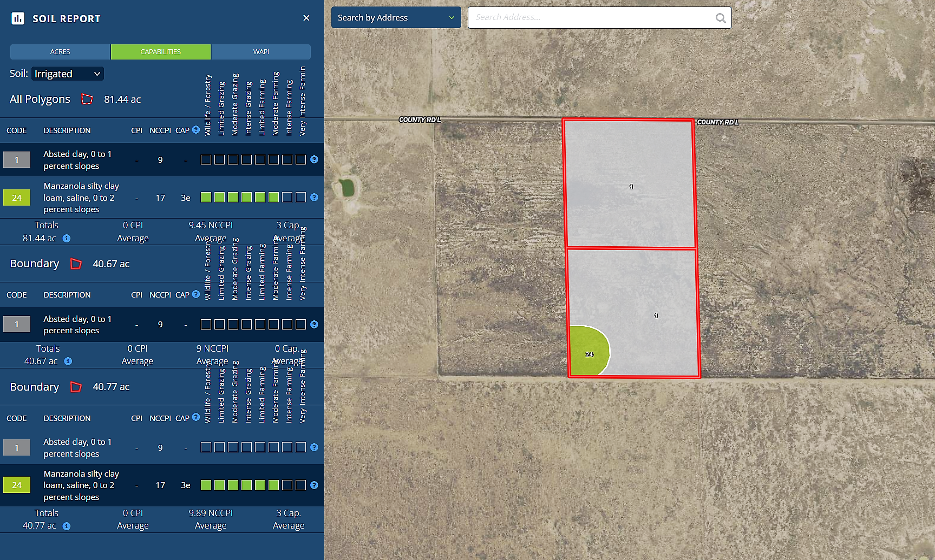Screen dimensions: 935x560
Task: Click the Soil Report bar chart icon
Action: pyautogui.click(x=18, y=18)
